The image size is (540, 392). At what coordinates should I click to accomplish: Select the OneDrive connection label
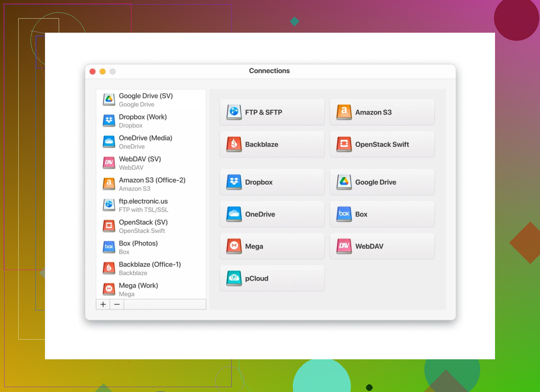tap(260, 214)
